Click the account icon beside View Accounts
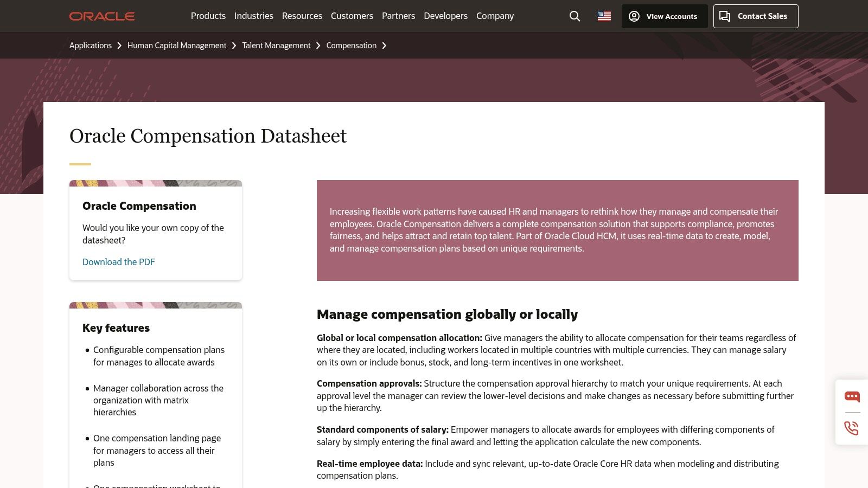868x488 pixels. [x=634, y=16]
